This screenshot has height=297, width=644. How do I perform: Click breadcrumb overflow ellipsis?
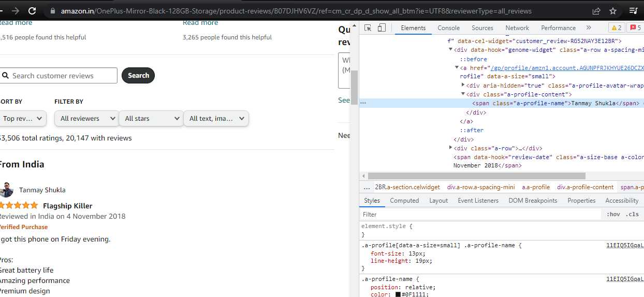tap(367, 187)
